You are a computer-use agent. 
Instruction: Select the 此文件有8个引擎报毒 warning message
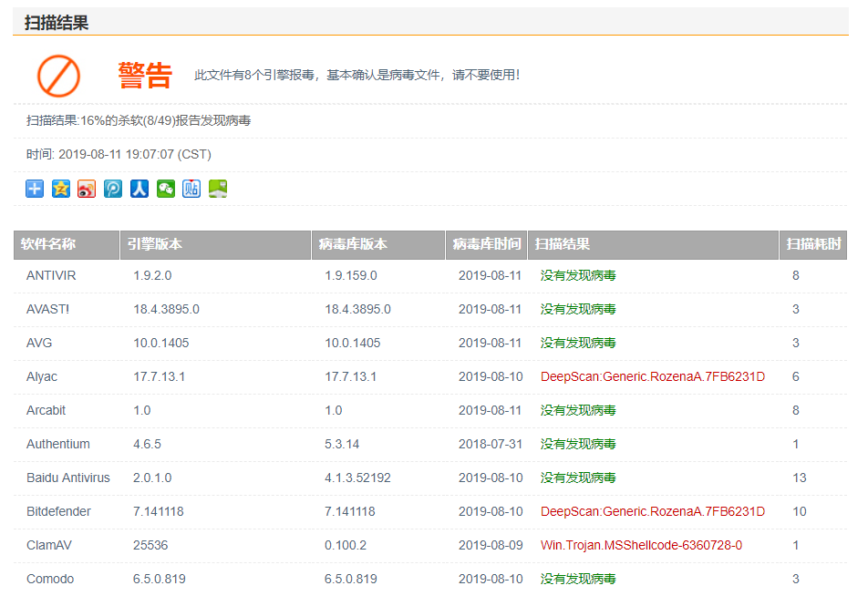click(357, 75)
